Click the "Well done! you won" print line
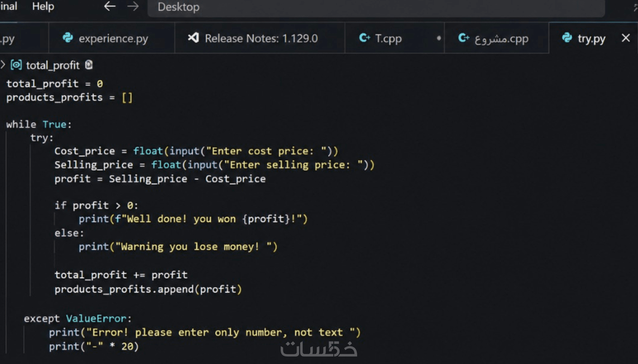The width and height of the screenshot is (638, 364). tap(193, 219)
